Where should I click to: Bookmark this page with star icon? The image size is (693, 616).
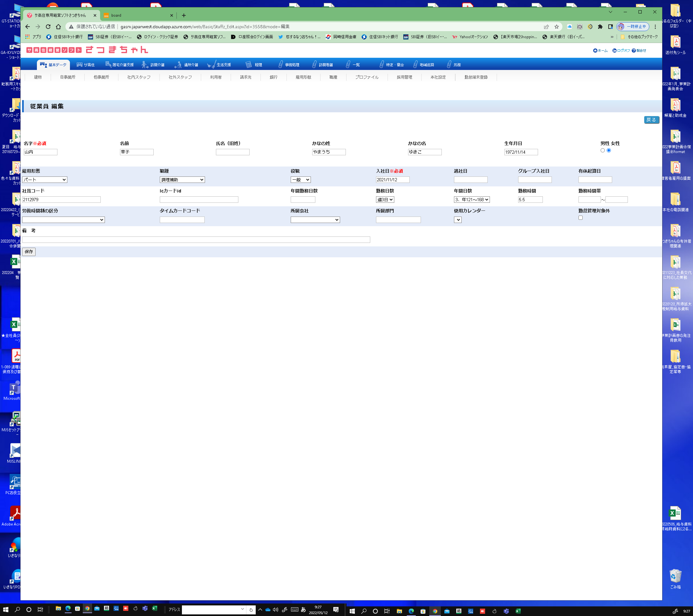point(556,26)
